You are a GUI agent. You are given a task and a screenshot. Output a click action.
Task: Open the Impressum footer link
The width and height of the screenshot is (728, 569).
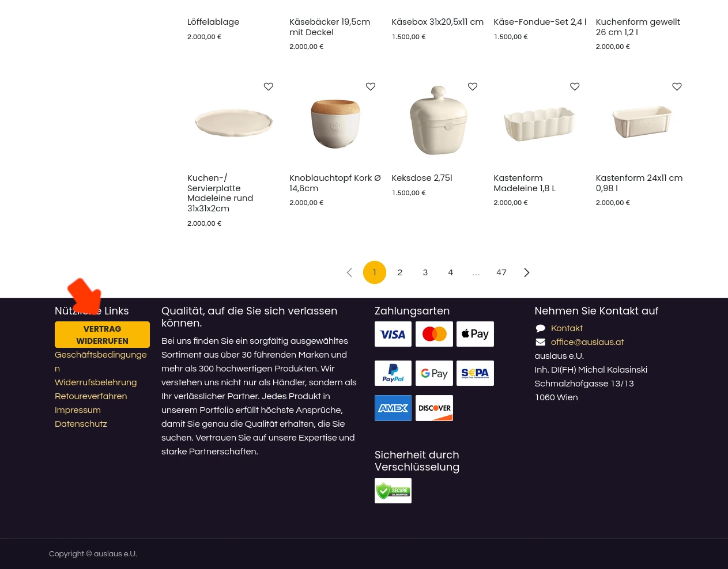(78, 410)
